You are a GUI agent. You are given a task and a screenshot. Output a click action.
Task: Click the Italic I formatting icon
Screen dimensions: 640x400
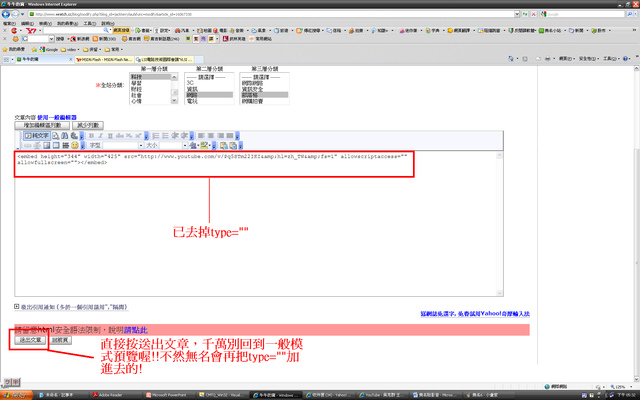pos(101,136)
